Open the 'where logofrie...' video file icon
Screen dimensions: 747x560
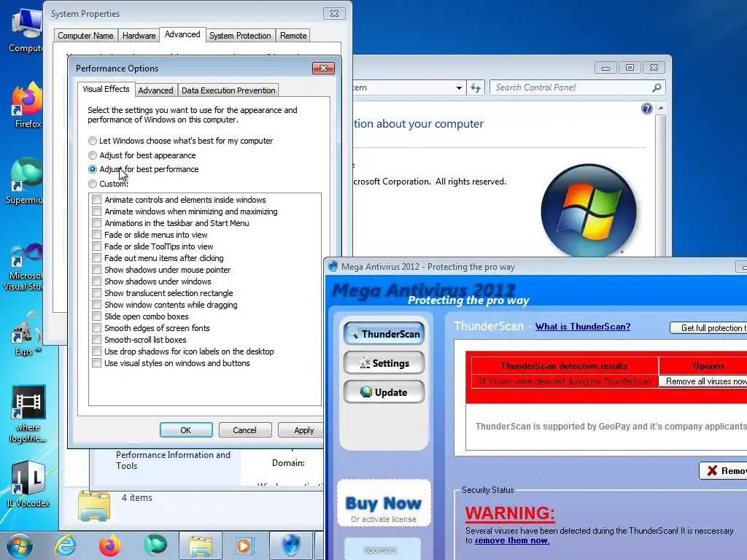pos(28,413)
